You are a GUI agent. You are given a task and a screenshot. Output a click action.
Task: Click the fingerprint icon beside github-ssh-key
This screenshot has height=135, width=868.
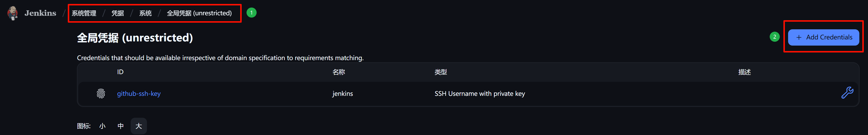(x=101, y=94)
